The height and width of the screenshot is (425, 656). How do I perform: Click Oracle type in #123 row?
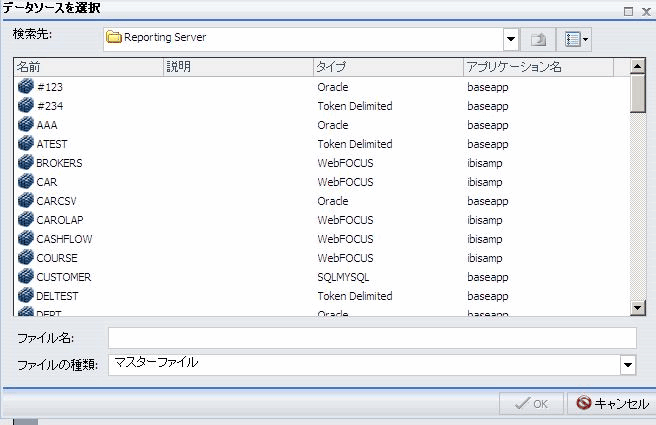pos(333,87)
